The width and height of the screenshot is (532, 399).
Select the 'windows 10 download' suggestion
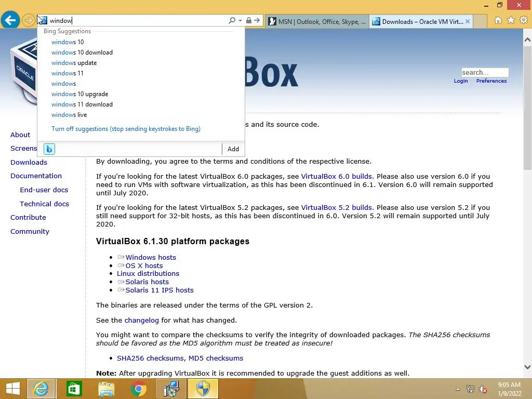coord(82,52)
